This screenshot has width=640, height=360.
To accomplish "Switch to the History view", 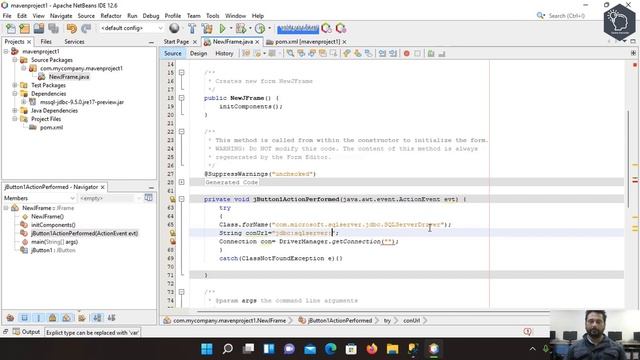I will [224, 53].
